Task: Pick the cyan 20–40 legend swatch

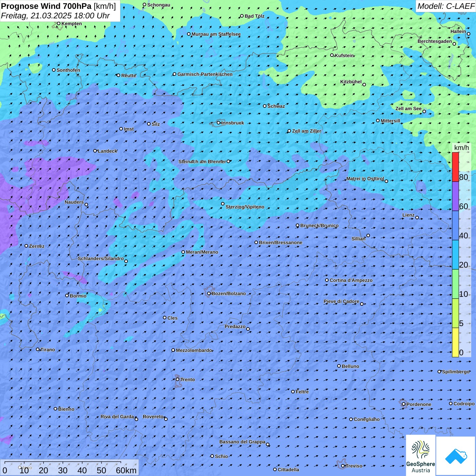Action: coord(455,255)
